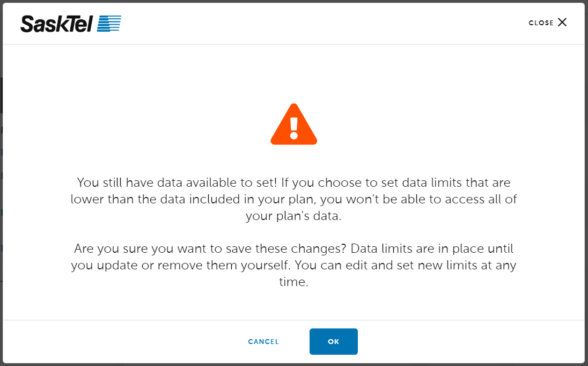Image resolution: width=588 pixels, height=366 pixels.
Task: Choose CANCEL below the warning text
Action: (x=263, y=341)
